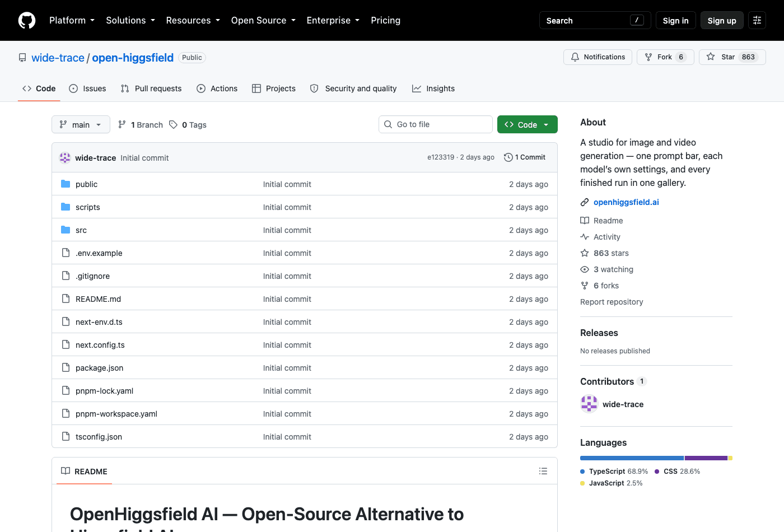Viewport: 784px width, 532px height.
Task: Open the Pricing page
Action: click(x=385, y=20)
